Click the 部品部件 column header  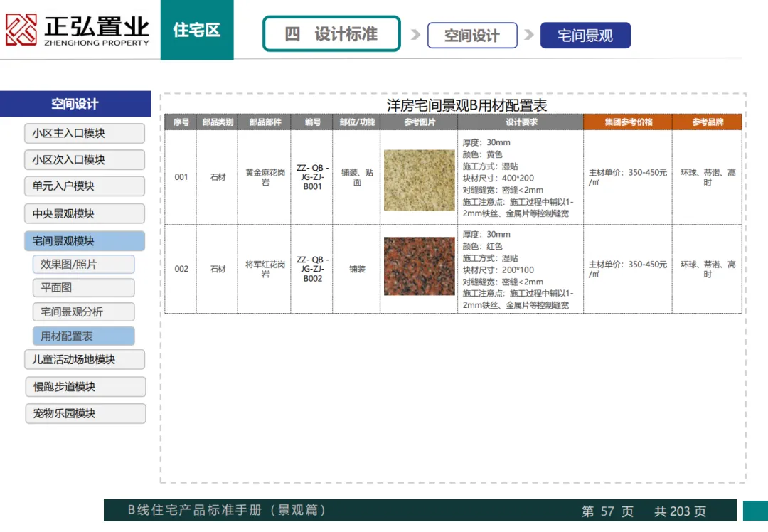[265, 122]
